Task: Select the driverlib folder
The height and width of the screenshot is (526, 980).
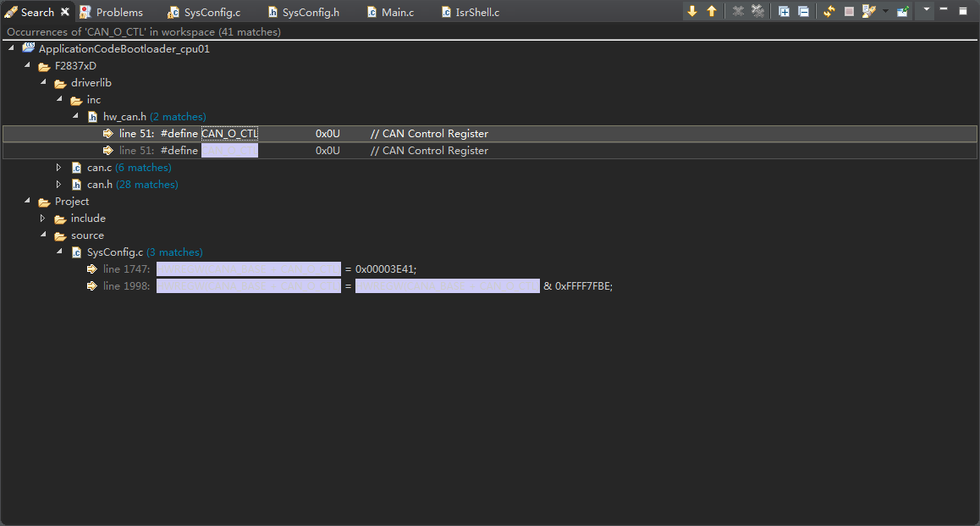Action: 91,82
